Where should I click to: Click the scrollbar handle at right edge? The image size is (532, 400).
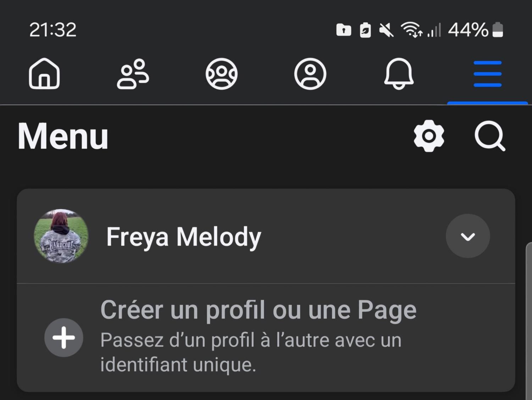[x=529, y=319]
